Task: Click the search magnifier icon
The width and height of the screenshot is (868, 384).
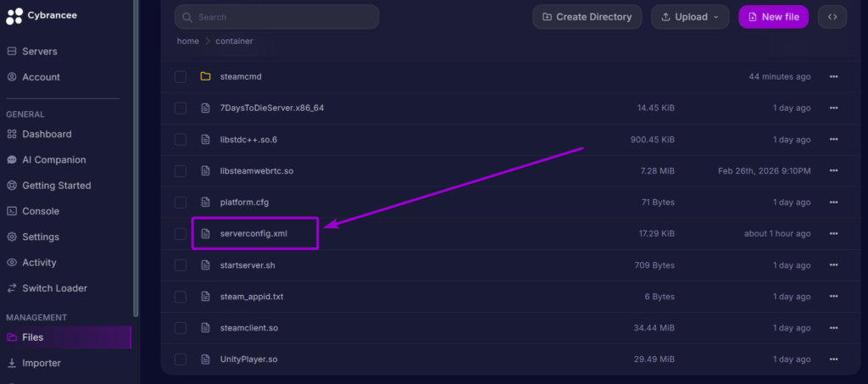Action: (187, 17)
